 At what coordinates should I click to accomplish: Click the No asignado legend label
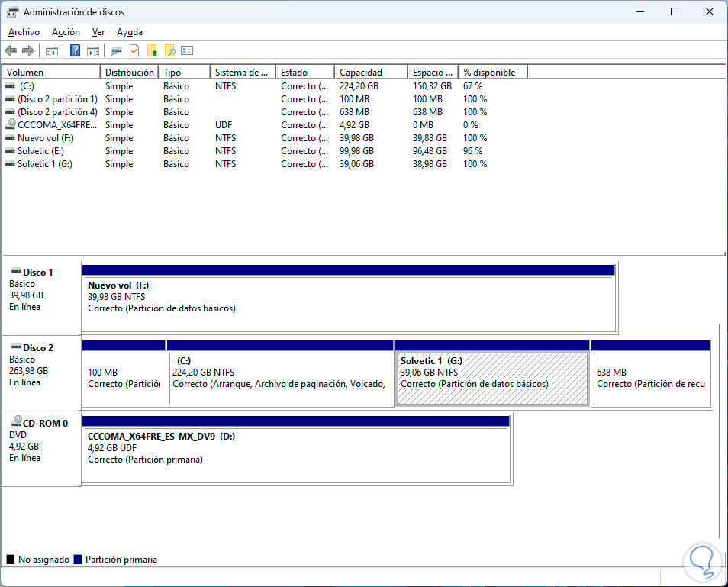pos(43,559)
